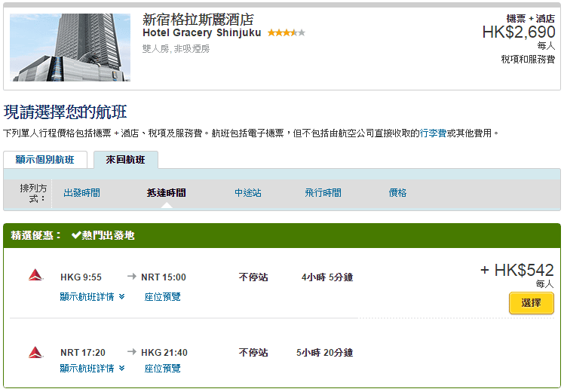This screenshot has height=392, width=564.
Task: Switch to the 顯示個別航班 tab
Action: [45, 160]
